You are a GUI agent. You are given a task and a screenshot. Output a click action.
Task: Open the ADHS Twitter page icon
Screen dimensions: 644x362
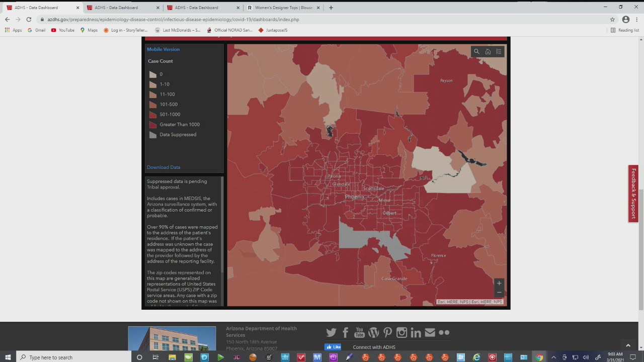[331, 332]
